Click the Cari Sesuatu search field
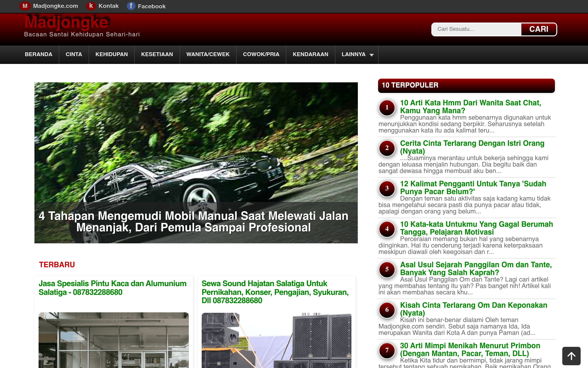 (x=477, y=29)
